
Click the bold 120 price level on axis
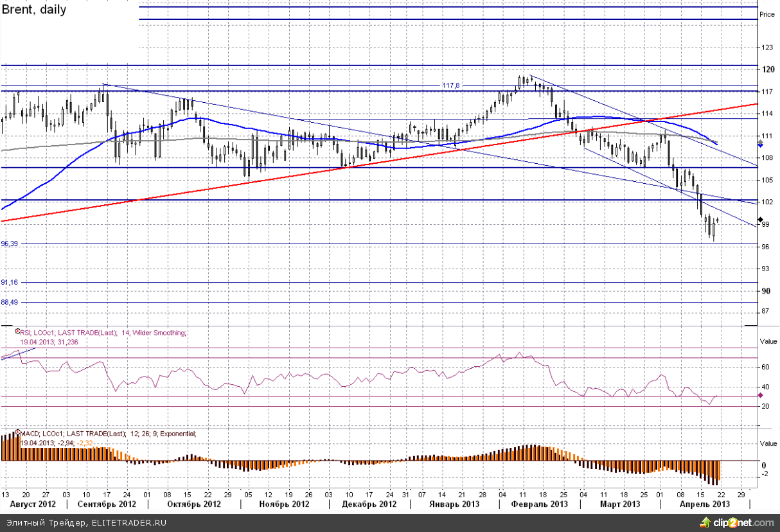point(766,69)
